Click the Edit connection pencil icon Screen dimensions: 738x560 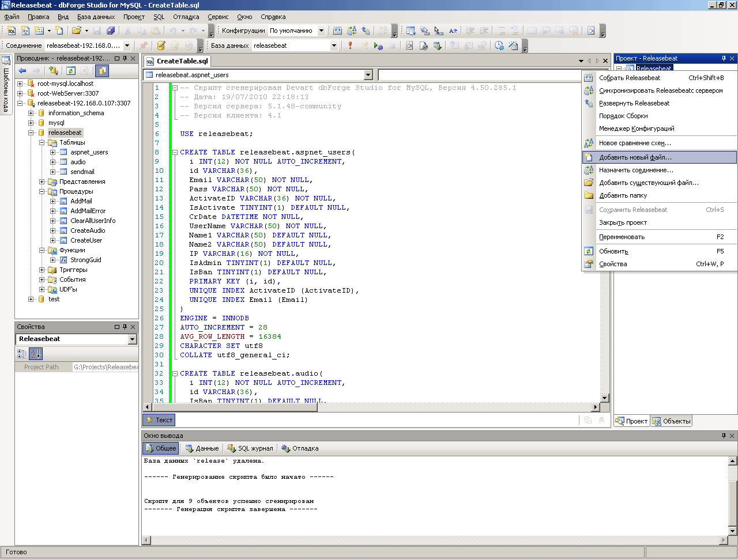(x=161, y=46)
